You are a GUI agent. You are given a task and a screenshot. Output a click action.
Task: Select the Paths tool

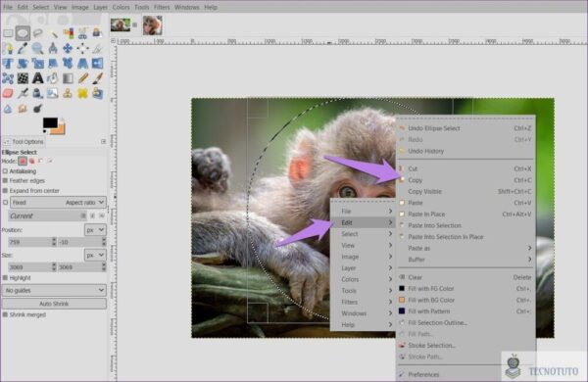click(x=8, y=48)
